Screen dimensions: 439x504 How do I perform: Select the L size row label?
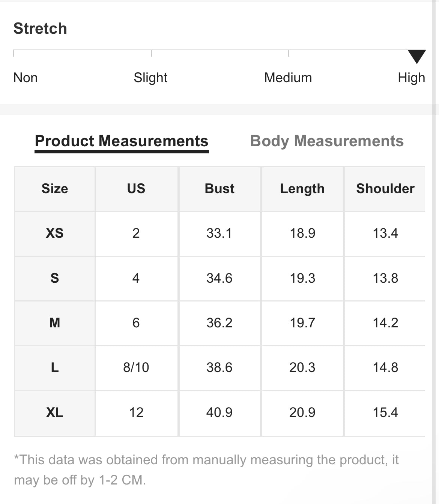55,367
